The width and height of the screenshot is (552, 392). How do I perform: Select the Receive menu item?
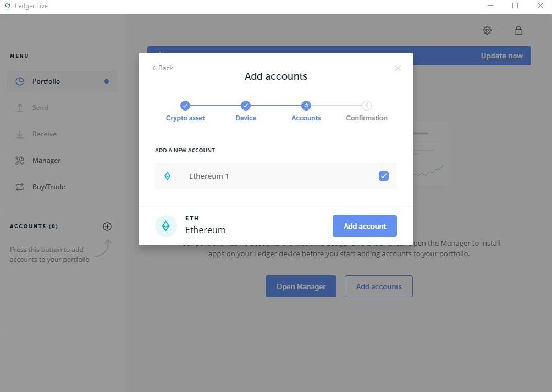click(x=44, y=134)
